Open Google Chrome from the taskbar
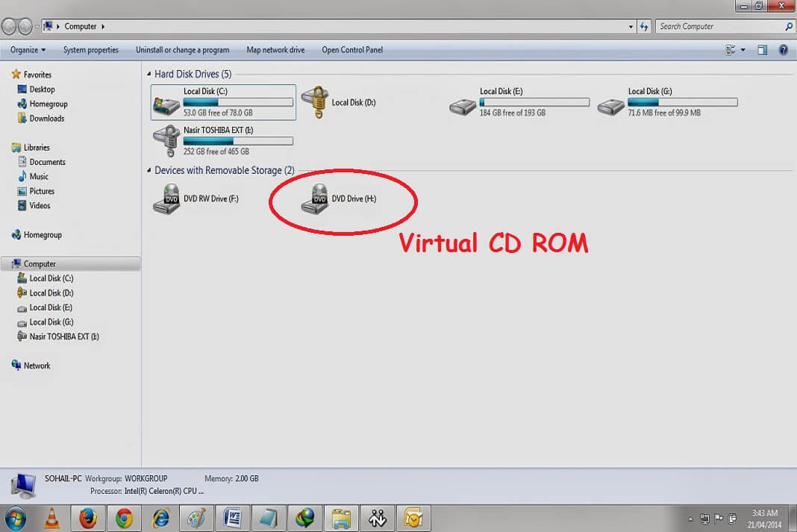797x532 pixels. point(124,519)
